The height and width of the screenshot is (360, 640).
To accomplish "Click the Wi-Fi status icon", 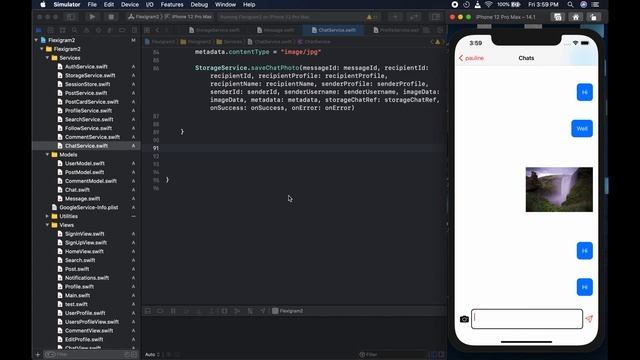I will [489, 4].
